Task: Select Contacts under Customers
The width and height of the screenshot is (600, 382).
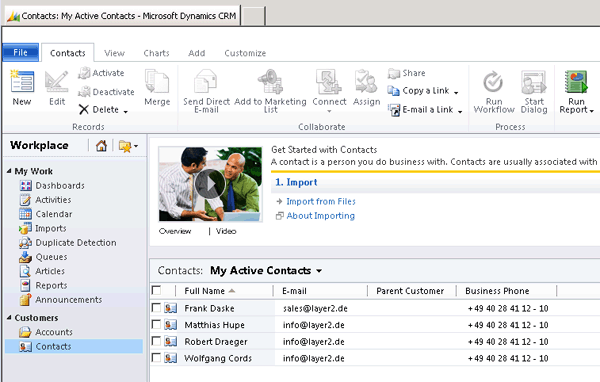Action: pos(74,346)
